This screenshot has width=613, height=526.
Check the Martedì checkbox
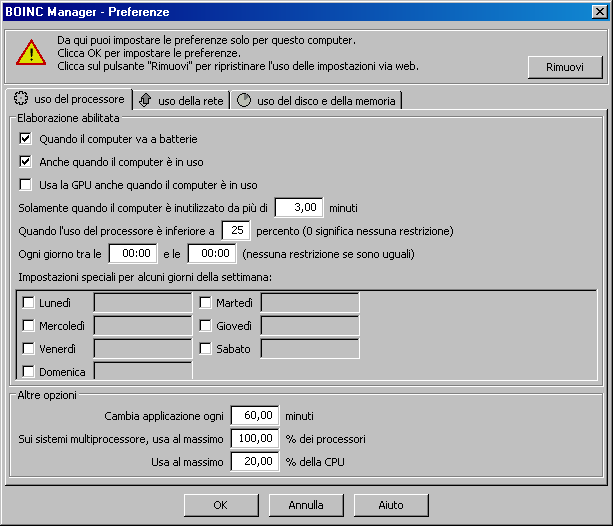tap(205, 302)
